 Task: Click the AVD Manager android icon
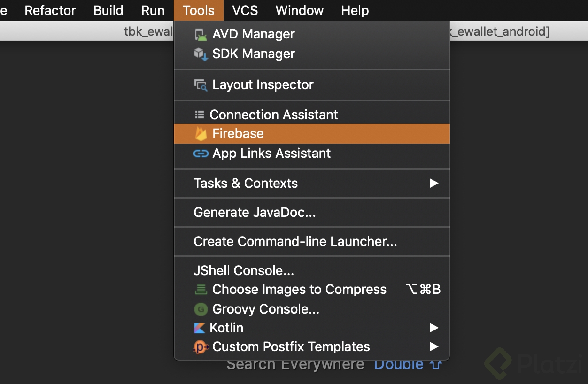pyautogui.click(x=201, y=34)
